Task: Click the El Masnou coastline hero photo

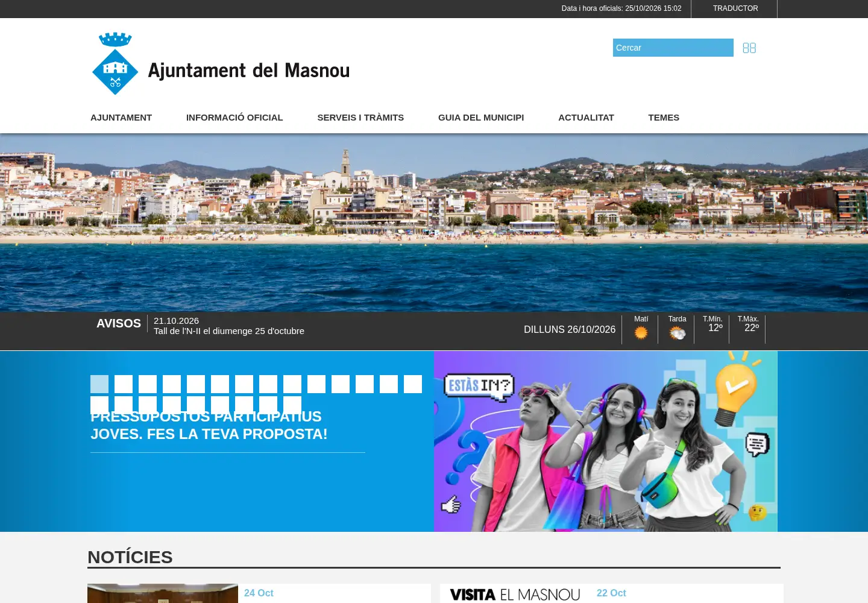Action: click(434, 223)
